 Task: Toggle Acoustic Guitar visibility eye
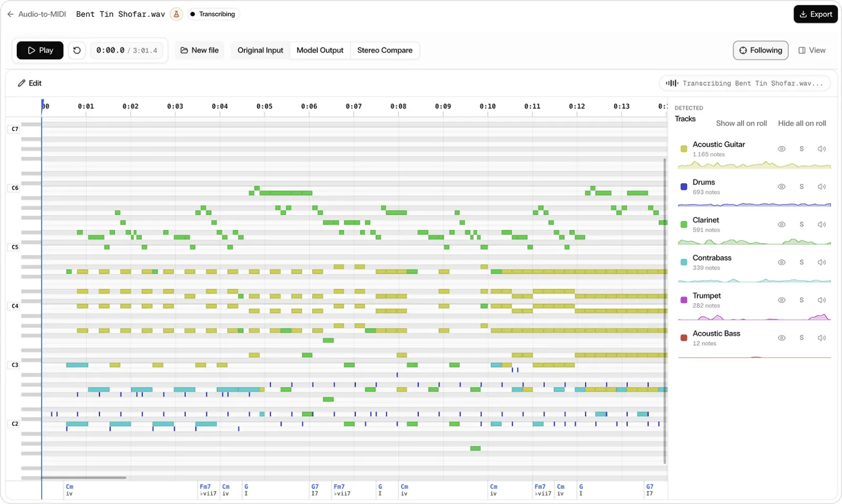click(781, 149)
